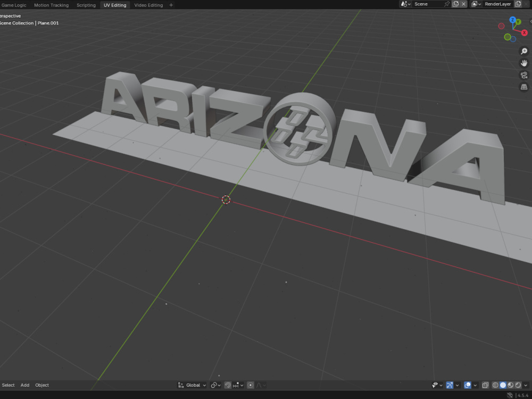Switch to solid viewport shading
The height and width of the screenshot is (399, 532).
point(503,385)
